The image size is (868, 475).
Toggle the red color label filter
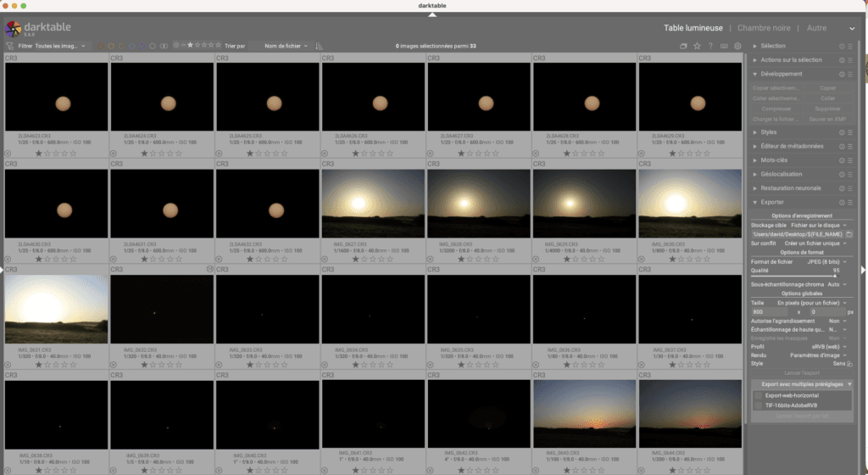click(100, 46)
